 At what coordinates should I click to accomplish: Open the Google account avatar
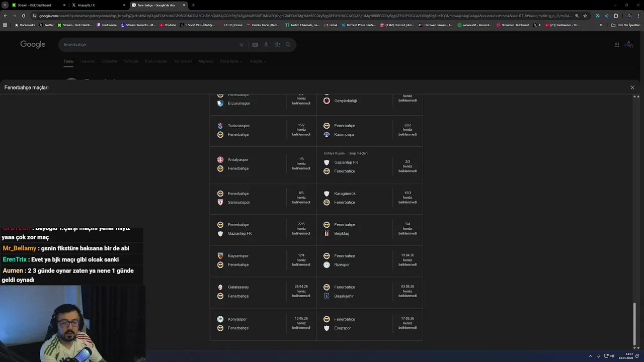click(629, 45)
